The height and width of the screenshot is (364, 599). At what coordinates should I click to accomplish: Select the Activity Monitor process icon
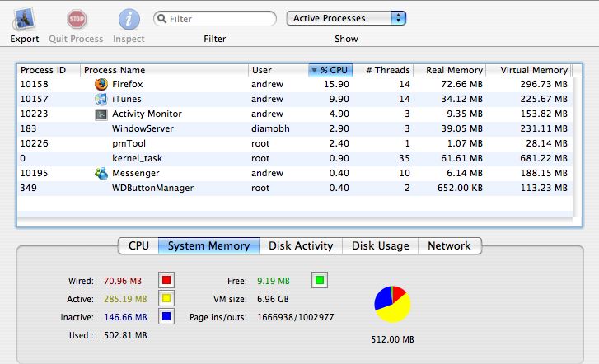(101, 114)
